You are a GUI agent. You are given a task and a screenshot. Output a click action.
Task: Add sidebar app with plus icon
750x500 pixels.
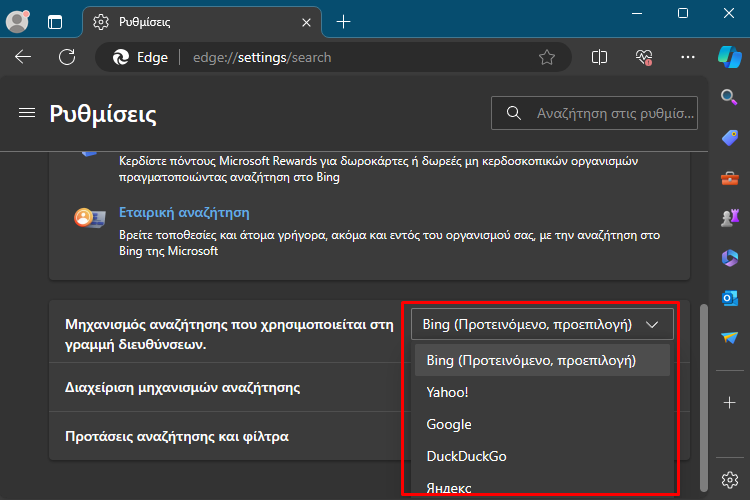pos(729,402)
